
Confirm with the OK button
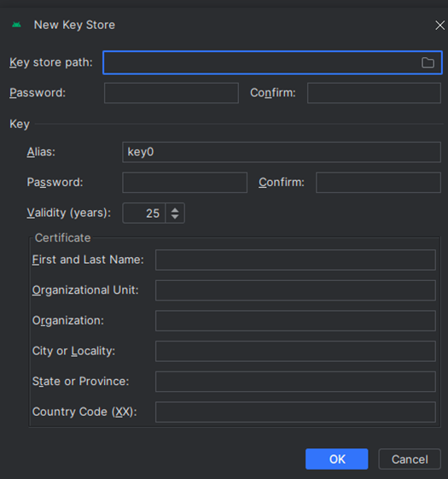(337, 459)
